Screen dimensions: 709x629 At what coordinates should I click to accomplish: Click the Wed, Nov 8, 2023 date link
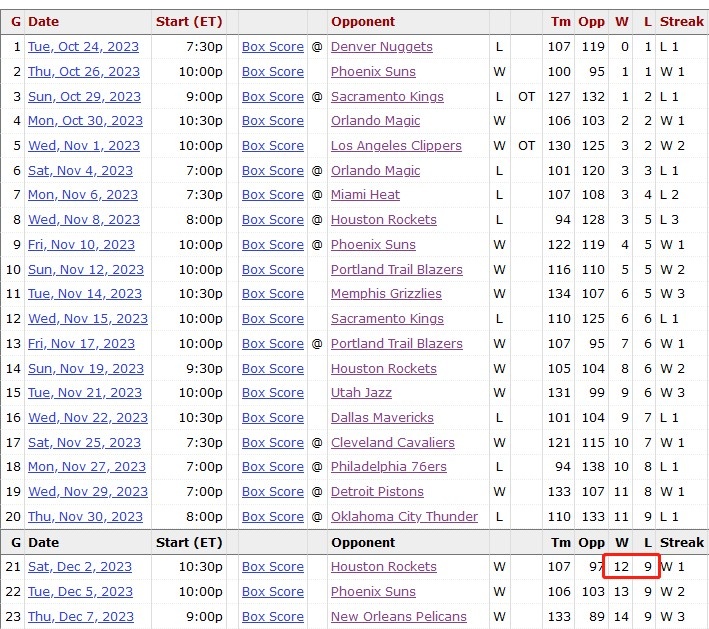click(x=84, y=220)
